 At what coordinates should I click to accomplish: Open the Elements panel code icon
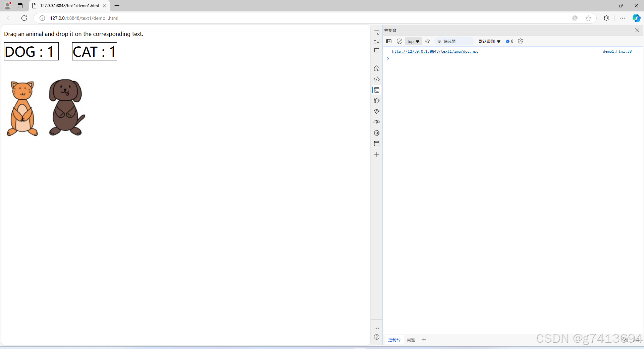(x=377, y=79)
